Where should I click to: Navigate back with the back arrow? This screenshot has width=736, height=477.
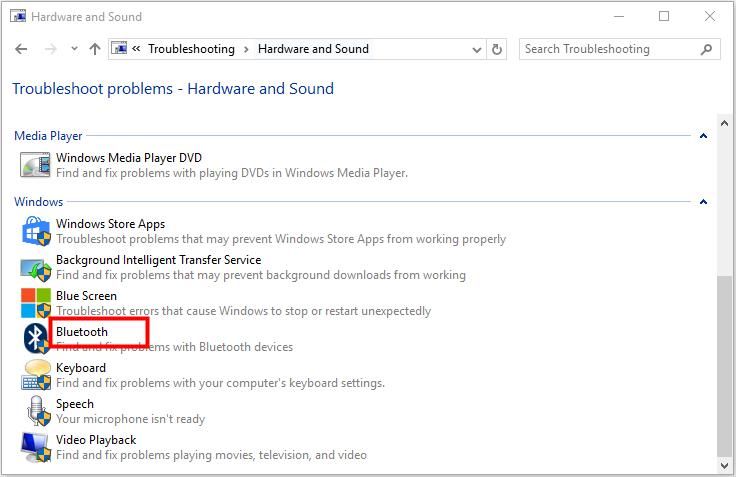pyautogui.click(x=22, y=49)
